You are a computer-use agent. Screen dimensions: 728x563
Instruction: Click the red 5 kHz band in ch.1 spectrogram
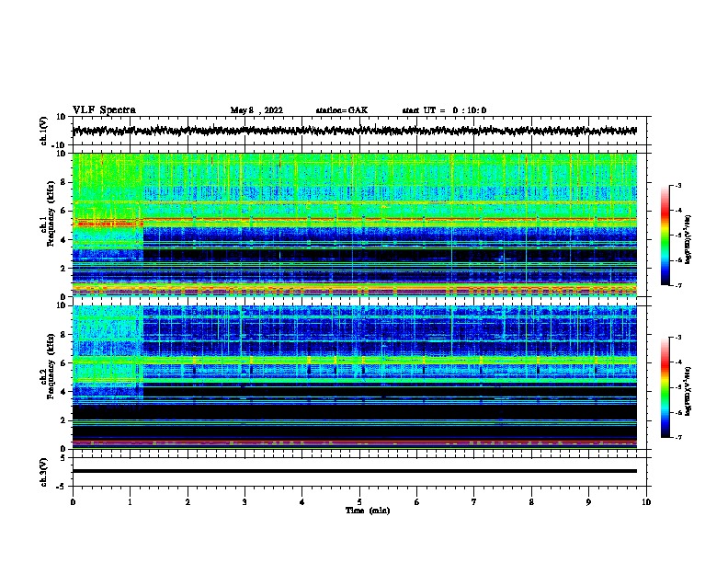click(108, 224)
